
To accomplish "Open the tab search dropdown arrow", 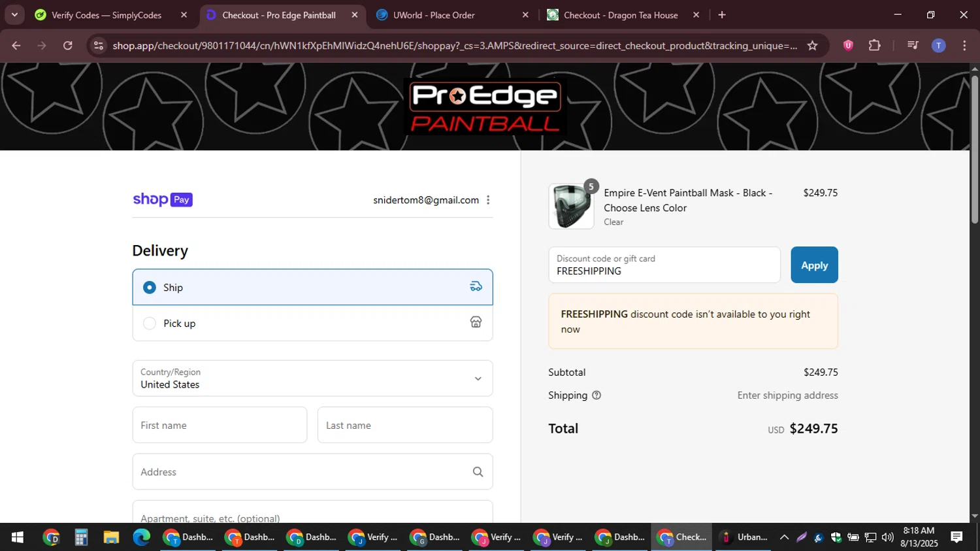I will [14, 15].
